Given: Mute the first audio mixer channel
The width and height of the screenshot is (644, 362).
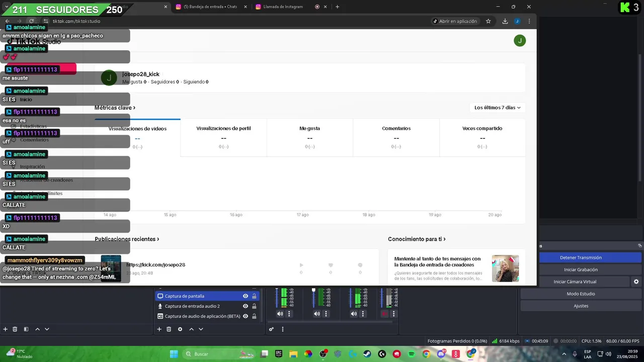Looking at the screenshot, I should pyautogui.click(x=280, y=314).
